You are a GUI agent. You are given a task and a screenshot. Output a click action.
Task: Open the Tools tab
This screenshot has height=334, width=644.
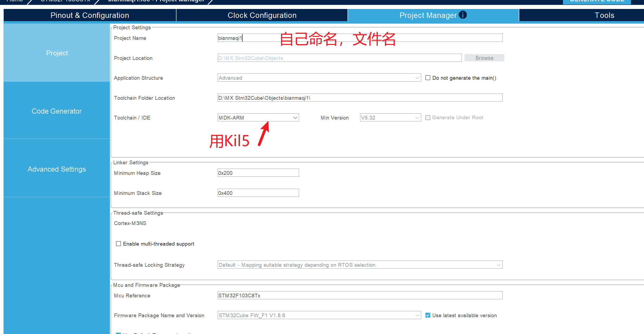[x=604, y=15]
